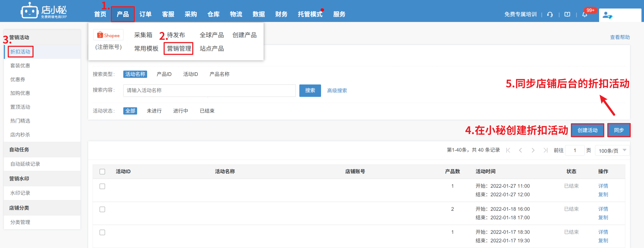Check the 2022-01-27 activity row checkbox
This screenshot has height=248, width=644.
point(102,186)
